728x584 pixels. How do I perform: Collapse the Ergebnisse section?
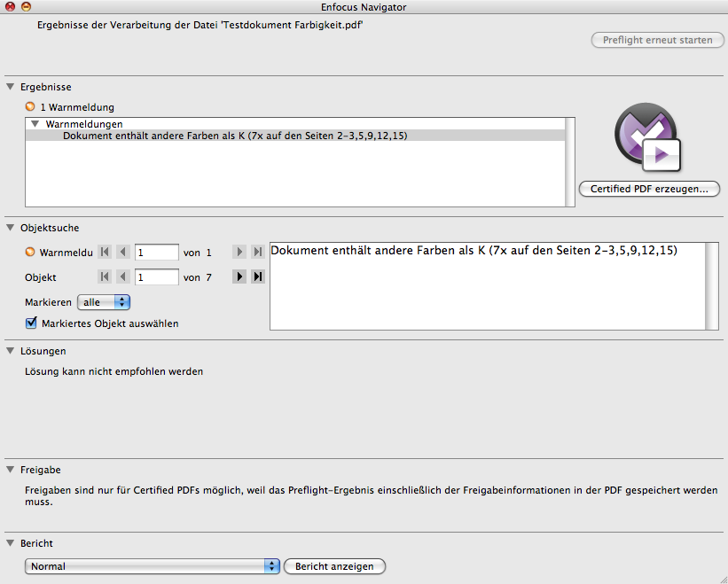pyautogui.click(x=11, y=87)
